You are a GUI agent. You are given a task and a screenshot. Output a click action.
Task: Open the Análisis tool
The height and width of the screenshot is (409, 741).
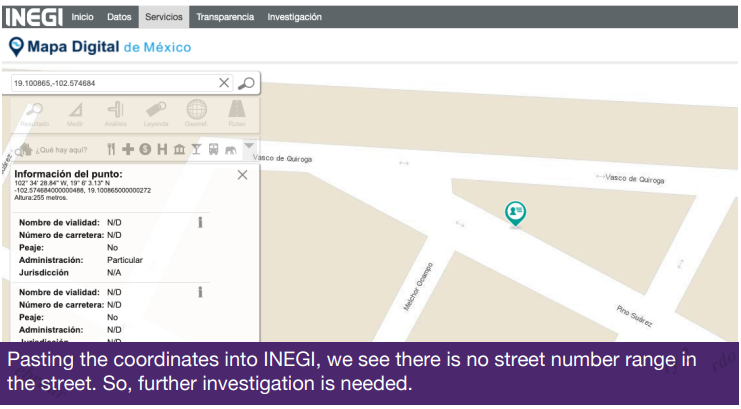click(x=115, y=114)
